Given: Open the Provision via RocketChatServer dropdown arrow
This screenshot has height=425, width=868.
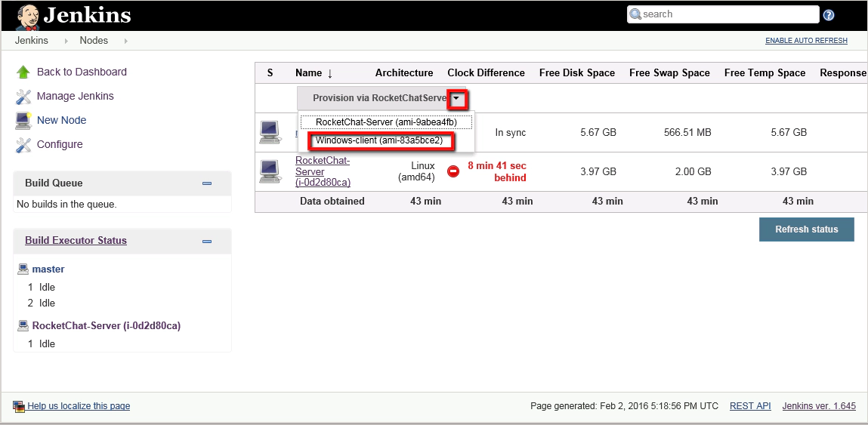Looking at the screenshot, I should point(457,98).
